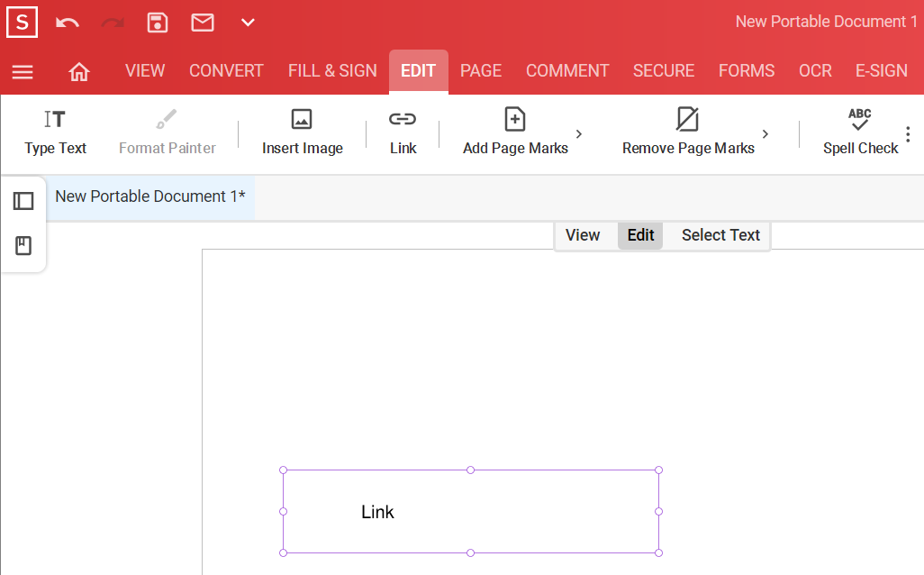Click the Format Painter brush tool
Screen dimensions: 924x575
point(168,132)
